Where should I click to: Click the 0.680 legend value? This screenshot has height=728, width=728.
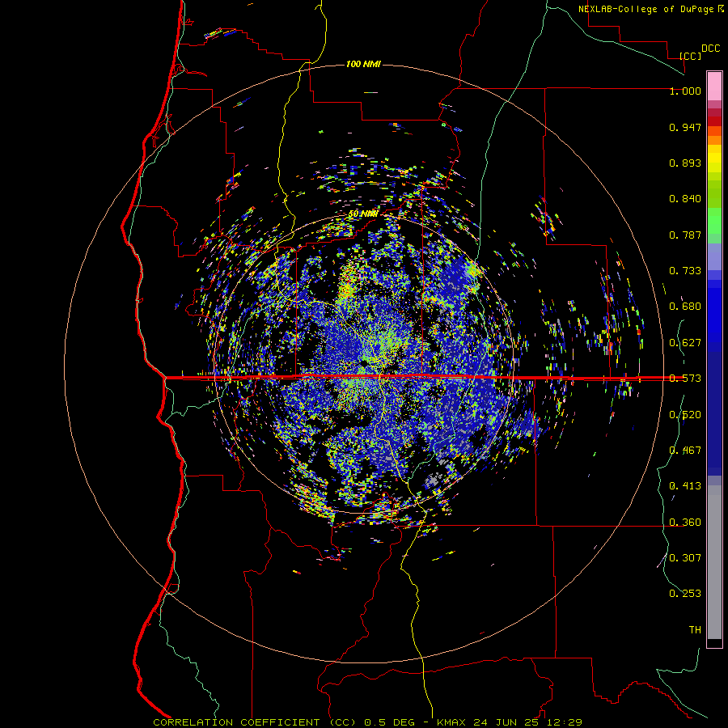click(685, 307)
